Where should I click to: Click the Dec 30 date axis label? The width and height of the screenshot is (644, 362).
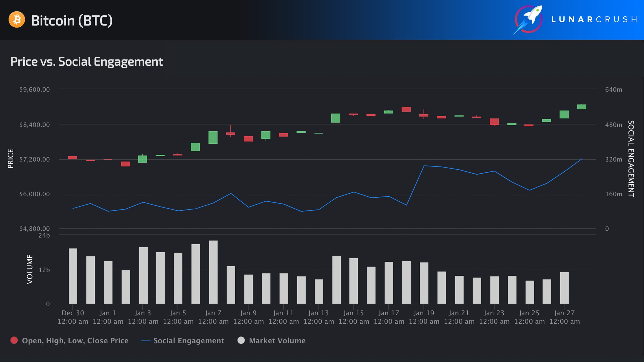(x=73, y=317)
